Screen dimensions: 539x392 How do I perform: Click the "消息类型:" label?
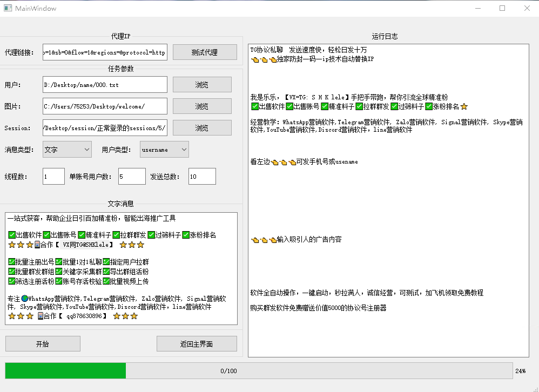tap(19, 150)
